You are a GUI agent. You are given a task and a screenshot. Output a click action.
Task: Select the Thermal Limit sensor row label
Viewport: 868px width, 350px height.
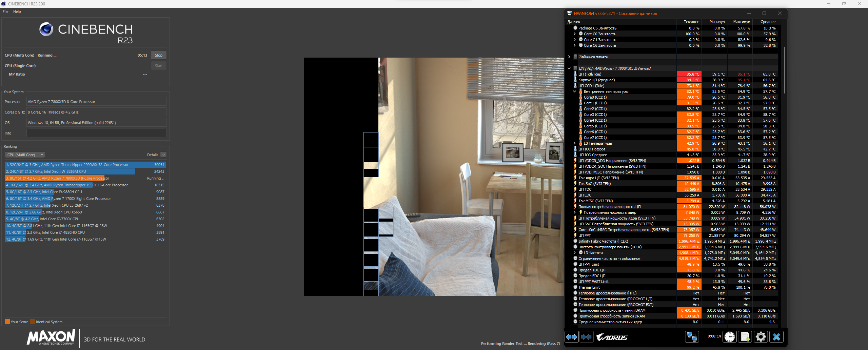589,287
